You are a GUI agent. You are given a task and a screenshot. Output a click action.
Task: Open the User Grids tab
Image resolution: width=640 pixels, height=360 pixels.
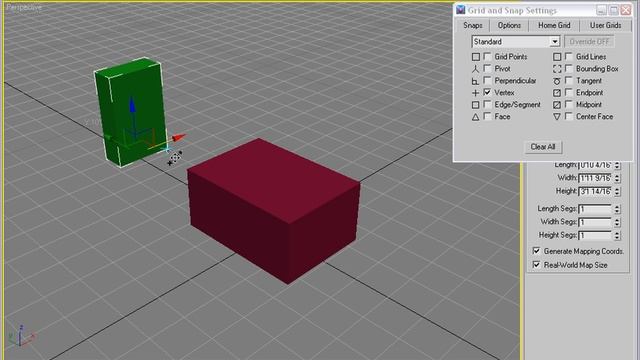pos(605,25)
